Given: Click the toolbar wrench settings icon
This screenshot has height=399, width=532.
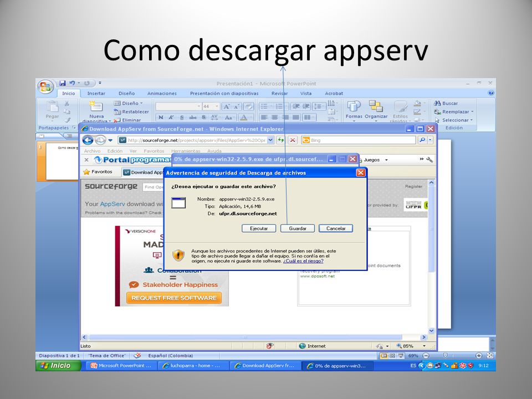Looking at the screenshot, I should [429, 160].
